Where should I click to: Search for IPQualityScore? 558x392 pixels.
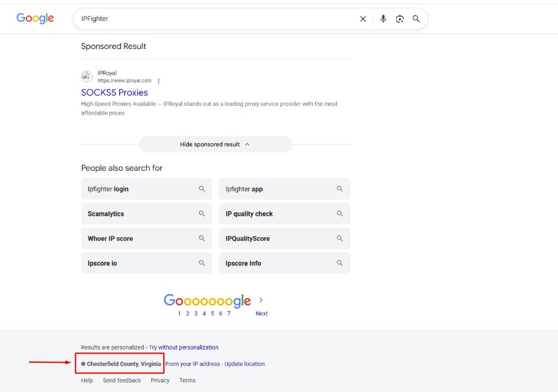[284, 238]
